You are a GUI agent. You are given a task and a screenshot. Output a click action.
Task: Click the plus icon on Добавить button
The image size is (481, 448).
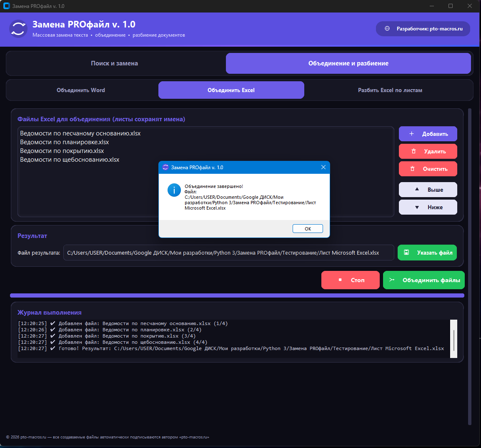click(411, 134)
